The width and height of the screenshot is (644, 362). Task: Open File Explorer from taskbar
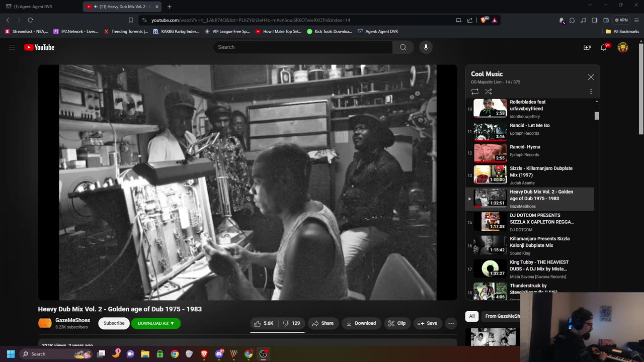[x=145, y=354]
